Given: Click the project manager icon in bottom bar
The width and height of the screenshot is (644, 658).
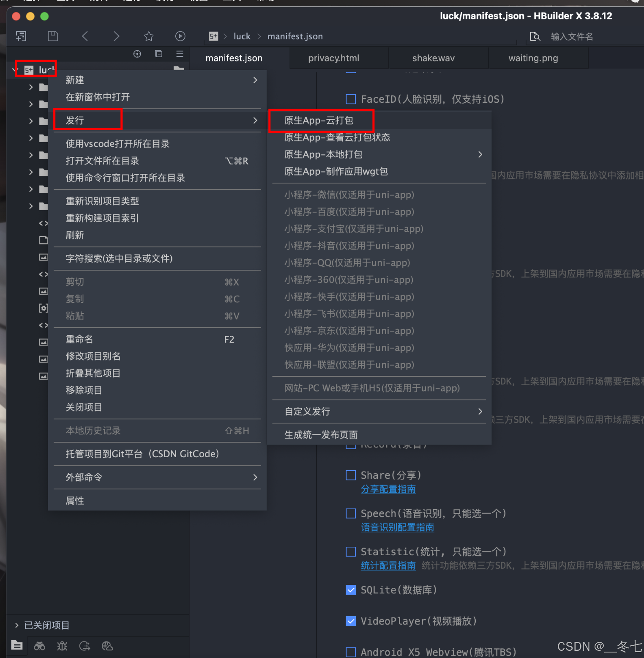Looking at the screenshot, I should (x=17, y=645).
